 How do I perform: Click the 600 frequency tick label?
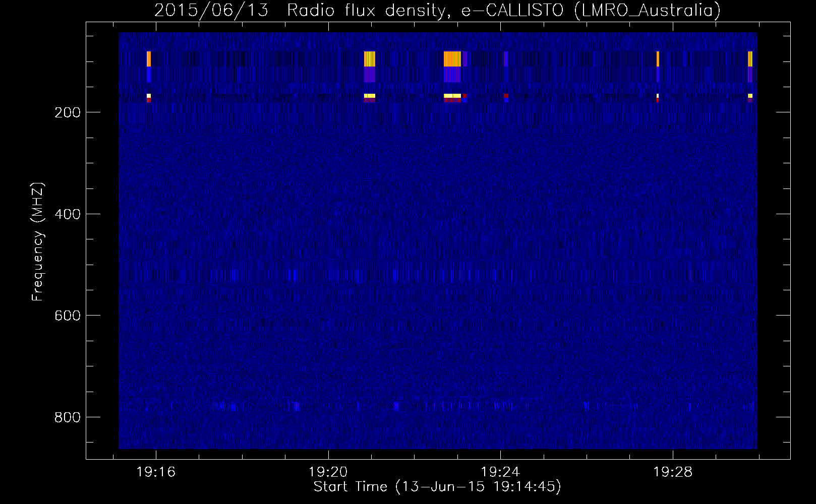click(68, 316)
